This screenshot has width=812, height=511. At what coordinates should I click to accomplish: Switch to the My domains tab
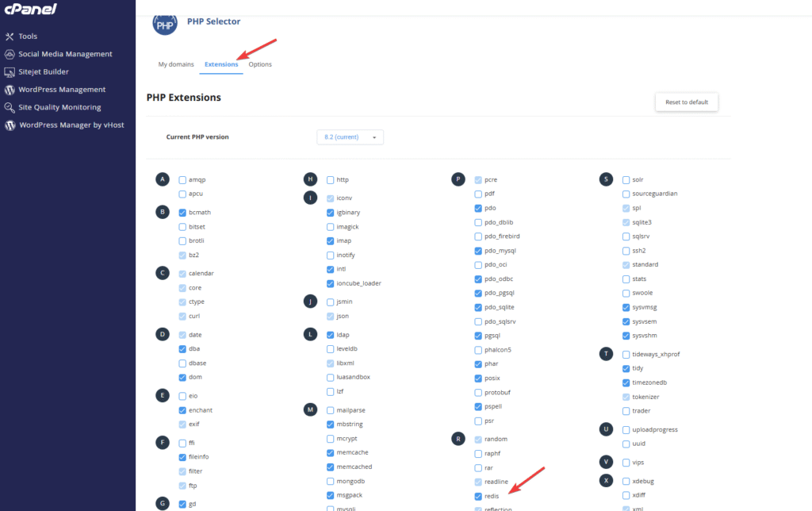174,64
